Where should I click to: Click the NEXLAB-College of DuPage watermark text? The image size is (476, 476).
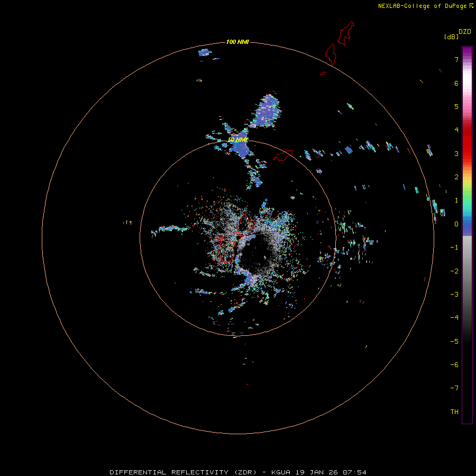(x=422, y=6)
